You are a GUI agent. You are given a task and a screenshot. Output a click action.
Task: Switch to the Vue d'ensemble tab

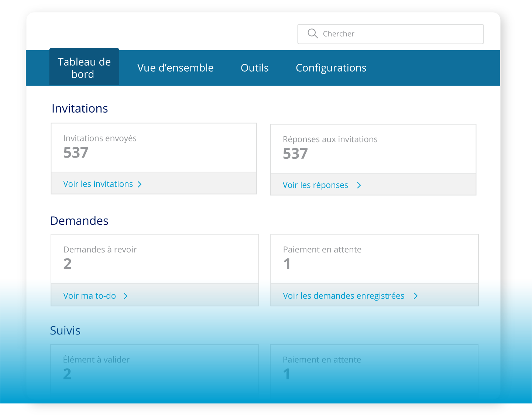point(175,68)
